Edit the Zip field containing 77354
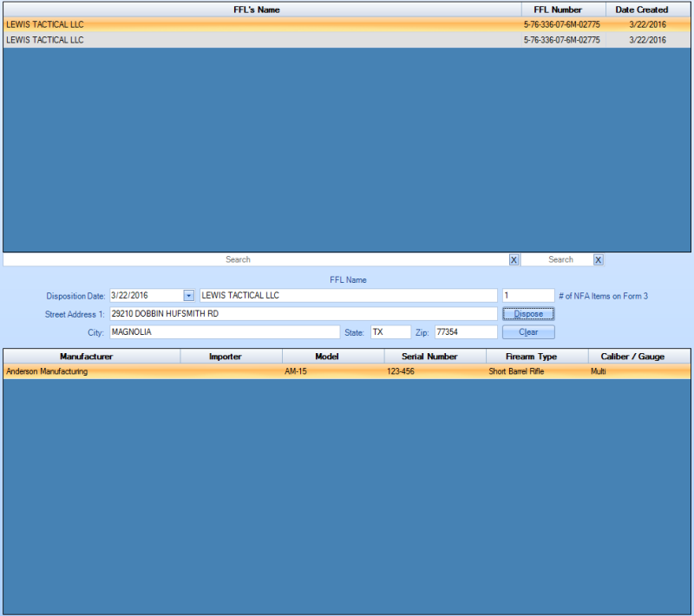Viewport: 694px width, 616px height. (466, 332)
